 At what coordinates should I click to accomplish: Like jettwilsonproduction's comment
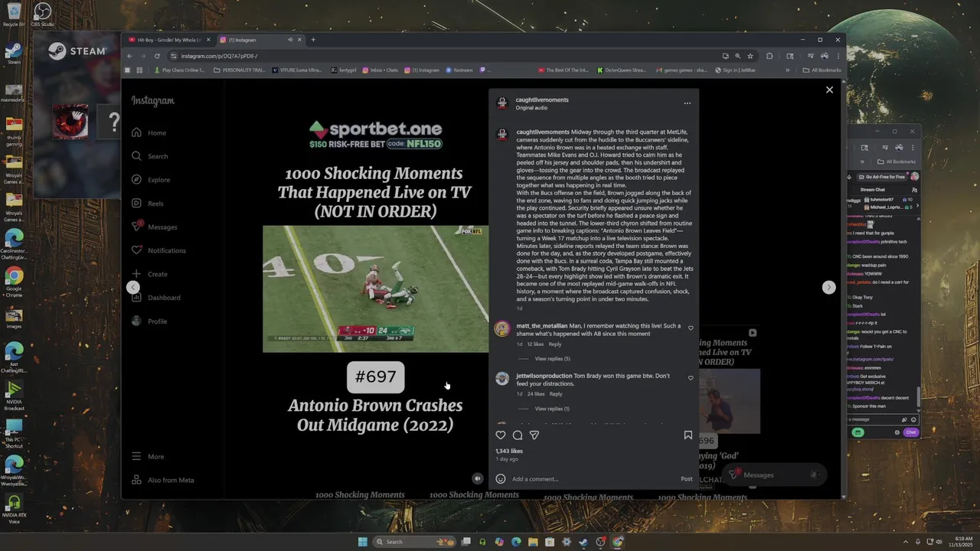(691, 378)
